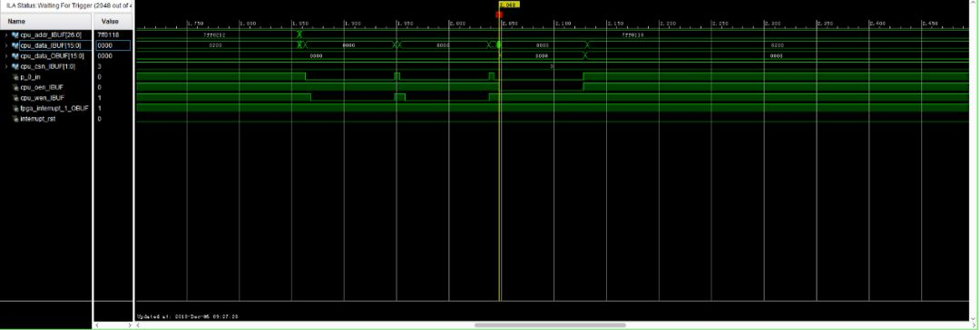The width and height of the screenshot is (980, 330).
Task: Click the waveform horizontal scrollbar thumb
Action: click(550, 325)
